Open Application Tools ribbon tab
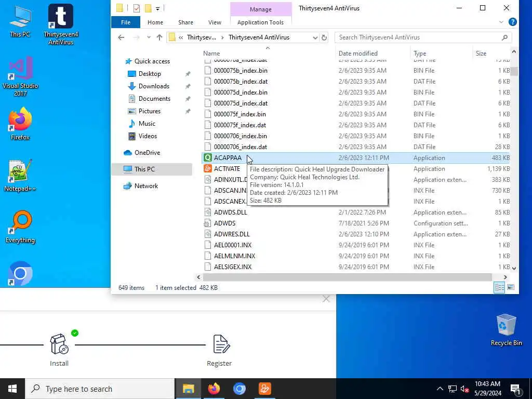Viewport: 532px width, 399px height. (x=261, y=22)
